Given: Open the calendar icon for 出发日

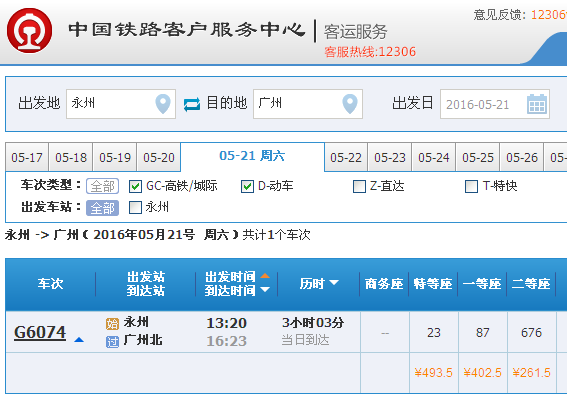Looking at the screenshot, I should click(x=537, y=104).
